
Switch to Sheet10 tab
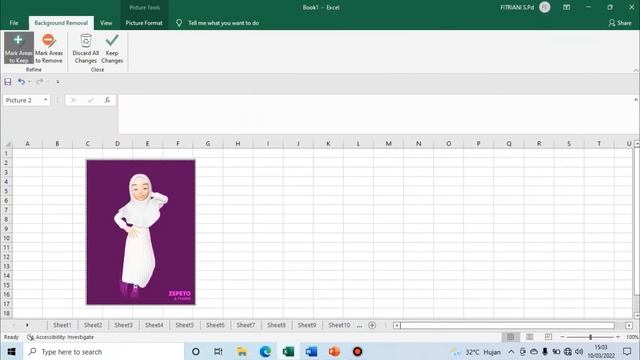(339, 325)
